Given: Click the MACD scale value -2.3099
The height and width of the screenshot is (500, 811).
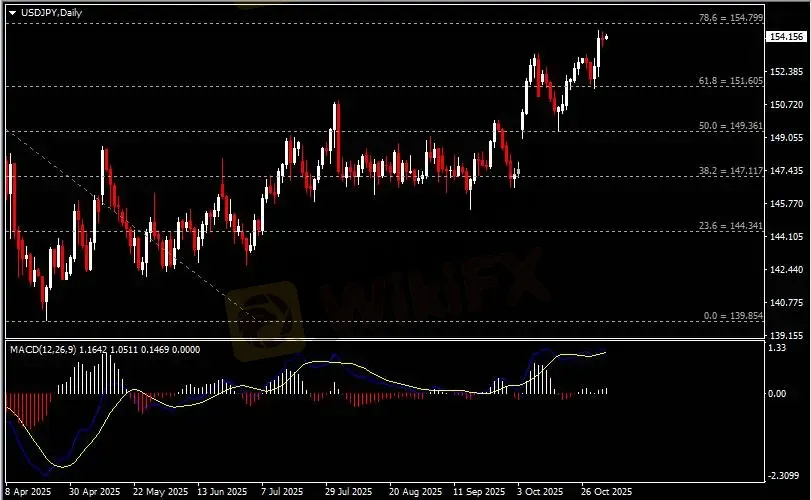Looking at the screenshot, I should coord(784,476).
